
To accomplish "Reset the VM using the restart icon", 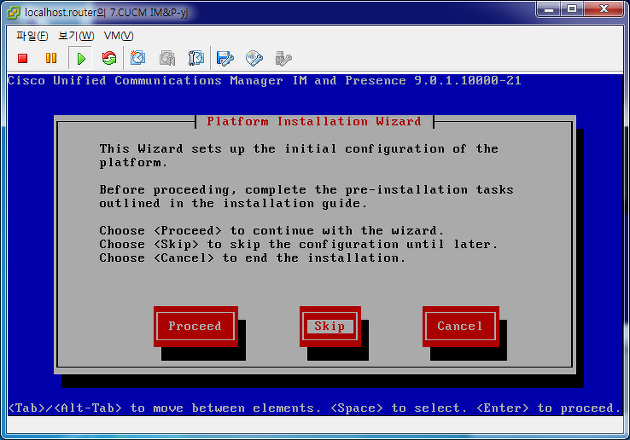I will point(109,59).
